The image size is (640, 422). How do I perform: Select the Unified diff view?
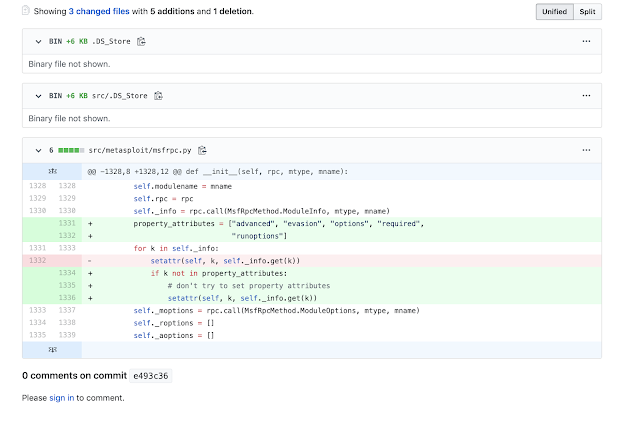pyautogui.click(x=554, y=12)
